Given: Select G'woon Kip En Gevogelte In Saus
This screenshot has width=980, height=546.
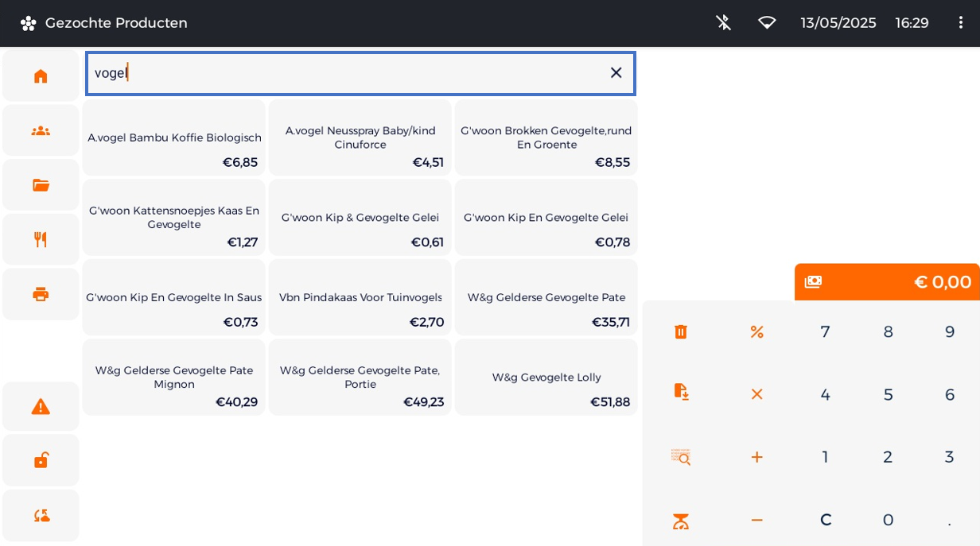Looking at the screenshot, I should point(174,297).
